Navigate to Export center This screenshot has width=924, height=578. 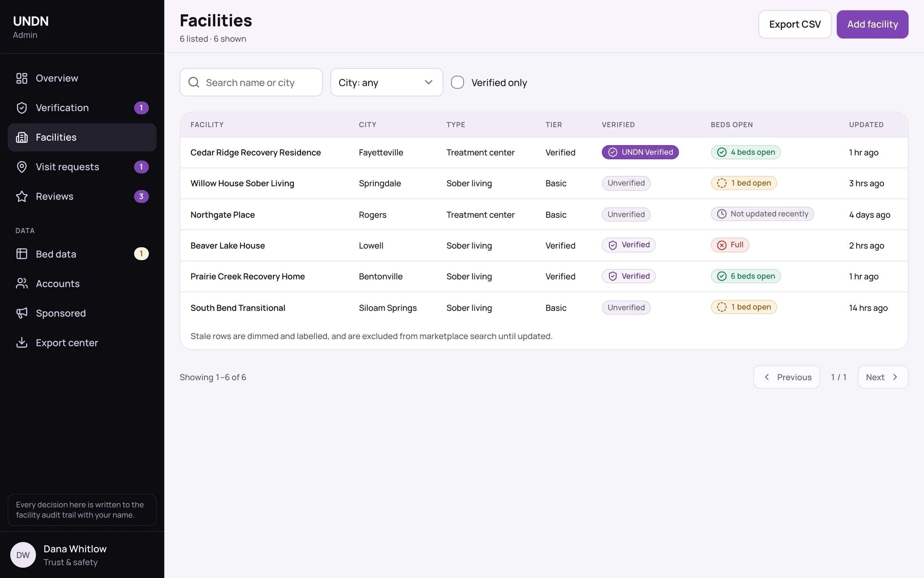(82, 343)
